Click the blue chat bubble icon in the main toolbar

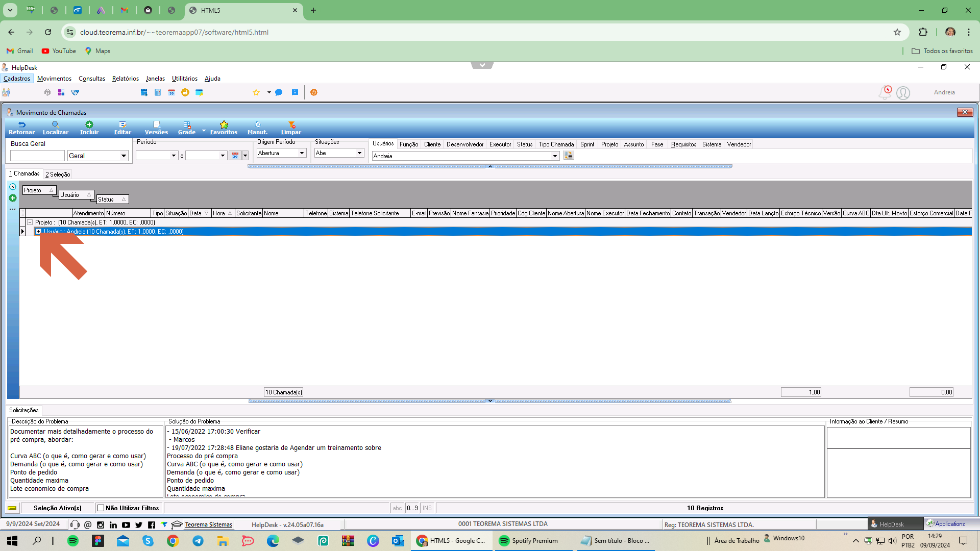pyautogui.click(x=279, y=92)
